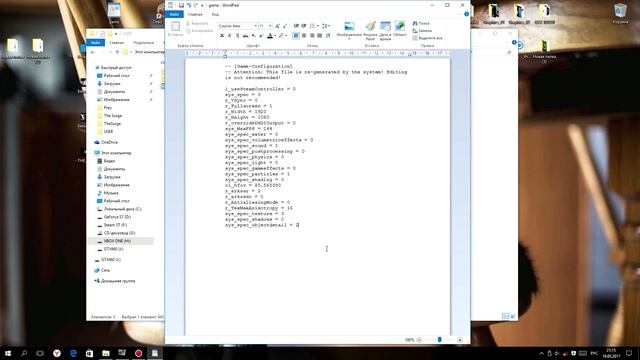Toggle Bold formatting in WordPad
The width and height of the screenshot is (640, 360).
pos(222,36)
